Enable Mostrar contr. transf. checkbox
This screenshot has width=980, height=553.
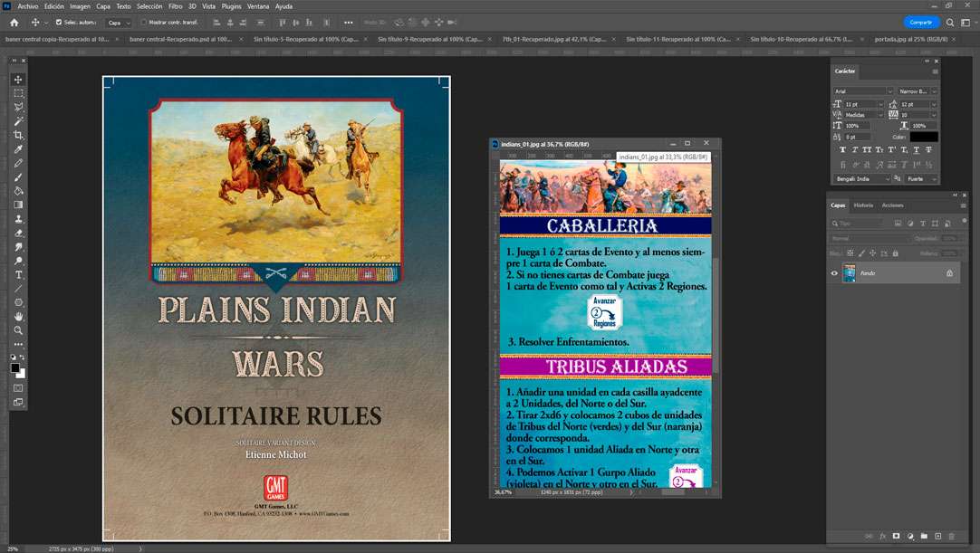[143, 23]
